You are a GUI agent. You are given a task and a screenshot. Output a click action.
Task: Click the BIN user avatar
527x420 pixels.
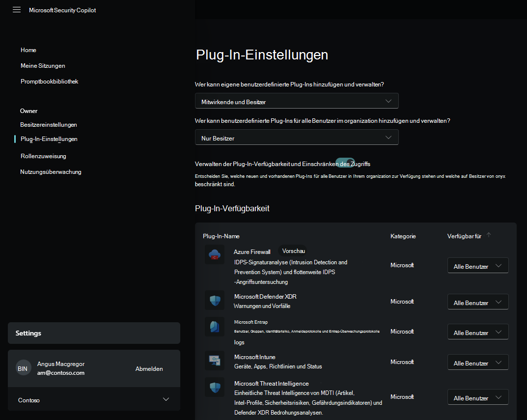pos(23,368)
